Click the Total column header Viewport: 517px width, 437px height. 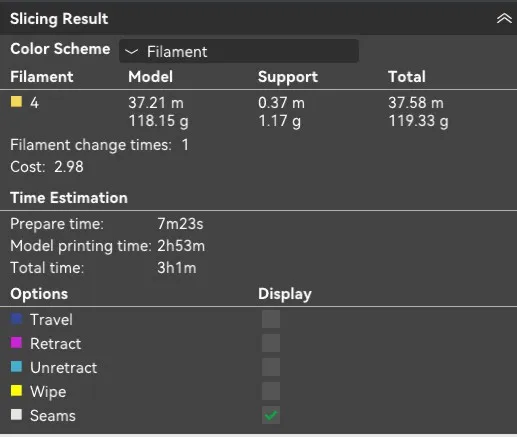coord(407,77)
